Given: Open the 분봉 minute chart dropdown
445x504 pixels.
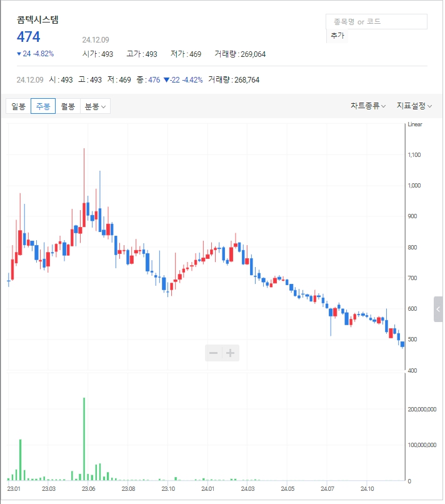Looking at the screenshot, I should click(x=95, y=106).
